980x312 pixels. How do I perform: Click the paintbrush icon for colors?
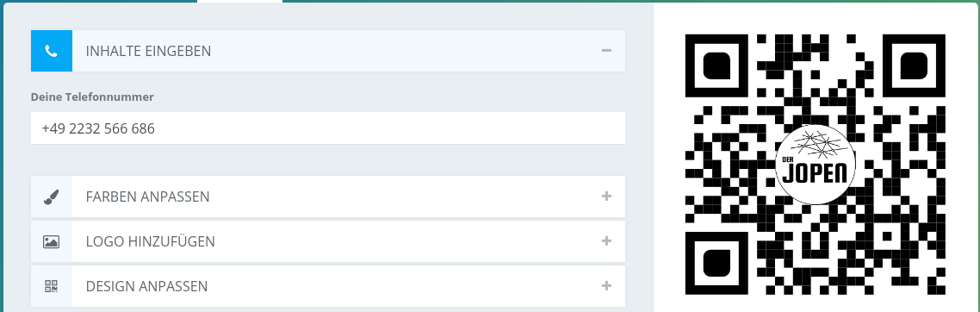click(x=52, y=197)
